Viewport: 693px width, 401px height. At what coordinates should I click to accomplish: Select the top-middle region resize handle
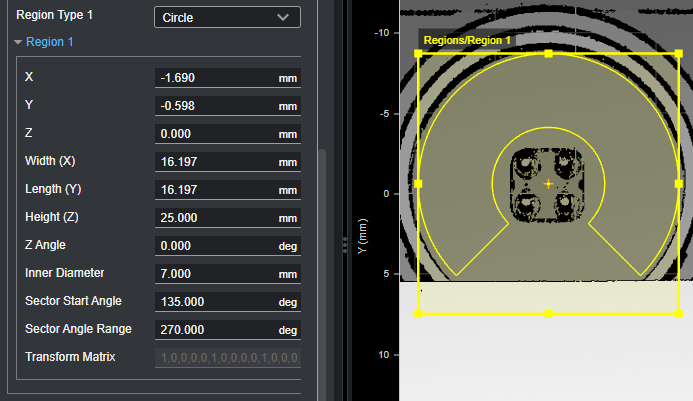[548, 53]
